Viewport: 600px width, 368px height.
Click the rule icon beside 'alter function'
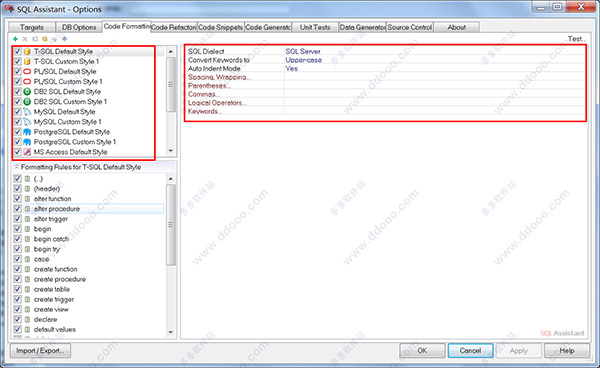point(27,199)
